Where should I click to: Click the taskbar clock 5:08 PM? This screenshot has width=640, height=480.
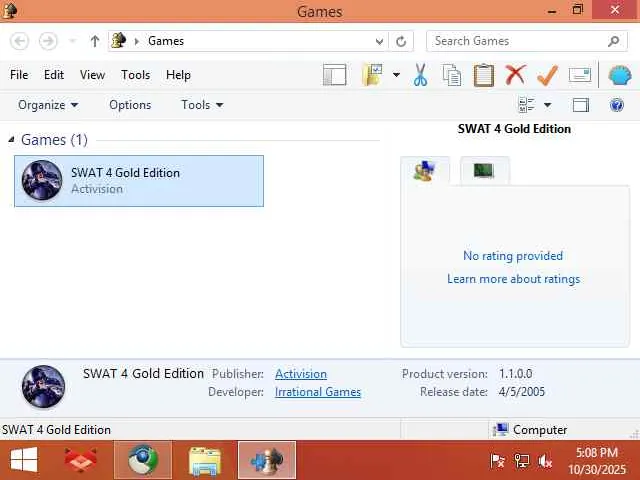coord(596,453)
